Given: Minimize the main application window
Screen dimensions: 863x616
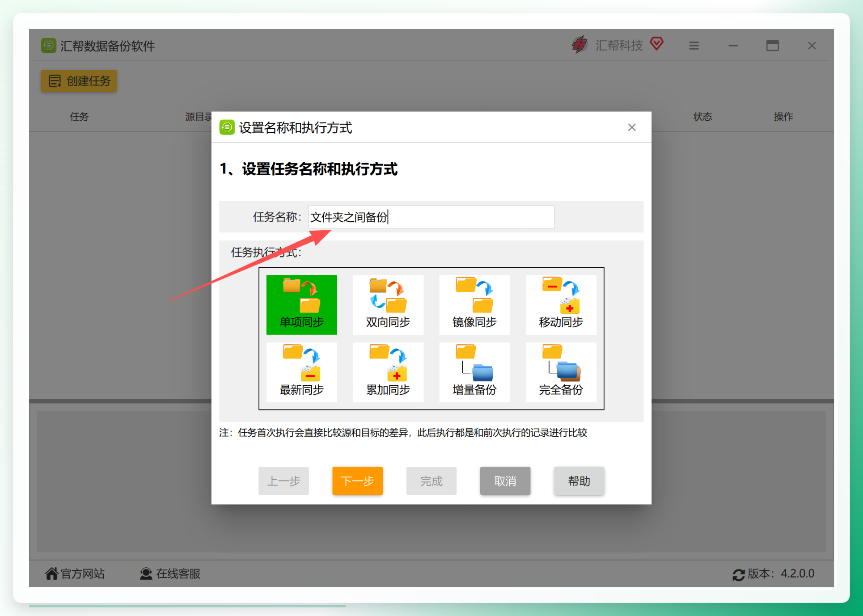Looking at the screenshot, I should click(x=733, y=46).
